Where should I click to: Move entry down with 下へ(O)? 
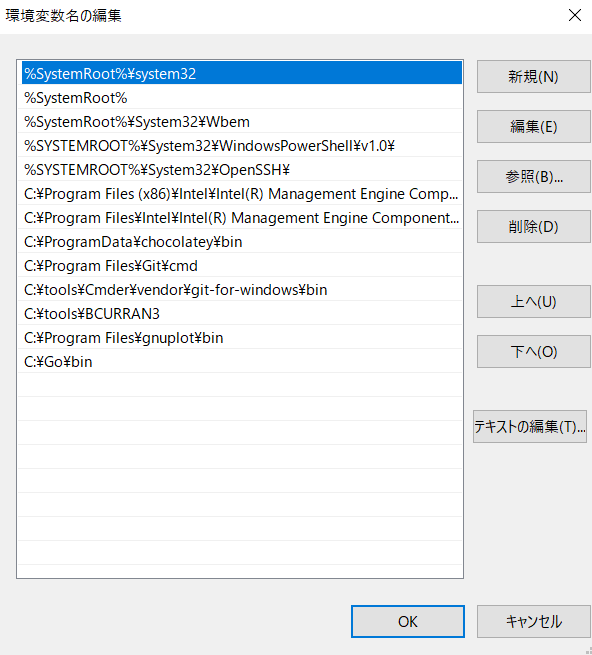(534, 352)
